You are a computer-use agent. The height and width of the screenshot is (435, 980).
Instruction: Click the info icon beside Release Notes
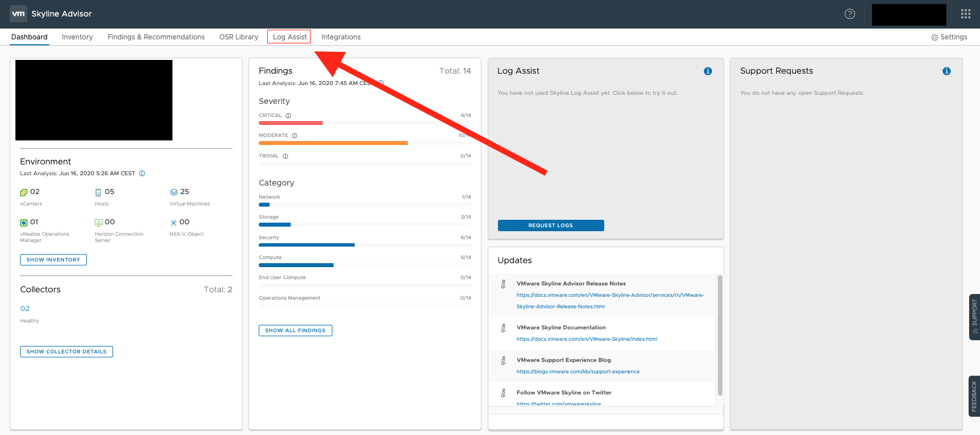[503, 284]
